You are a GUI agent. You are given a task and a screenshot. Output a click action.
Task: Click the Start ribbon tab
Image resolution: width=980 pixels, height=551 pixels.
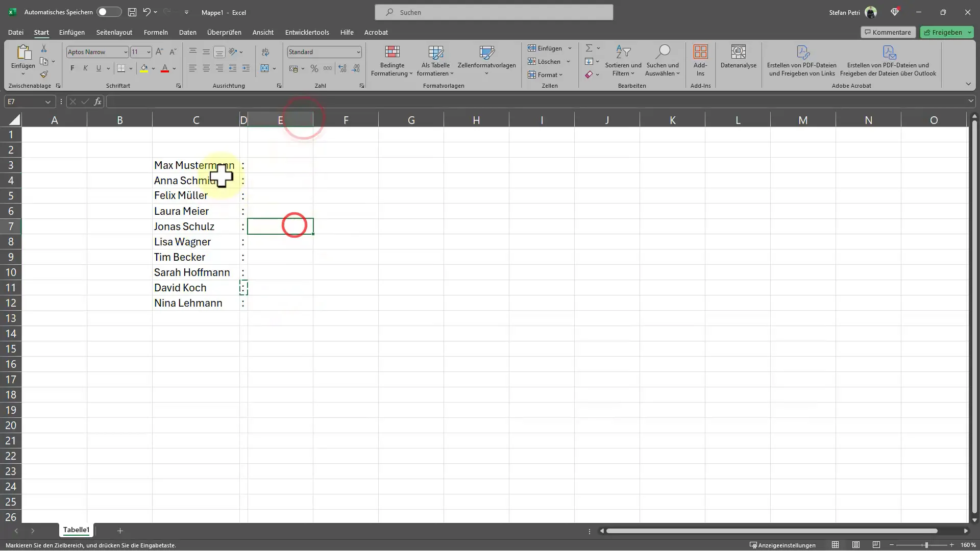[40, 32]
